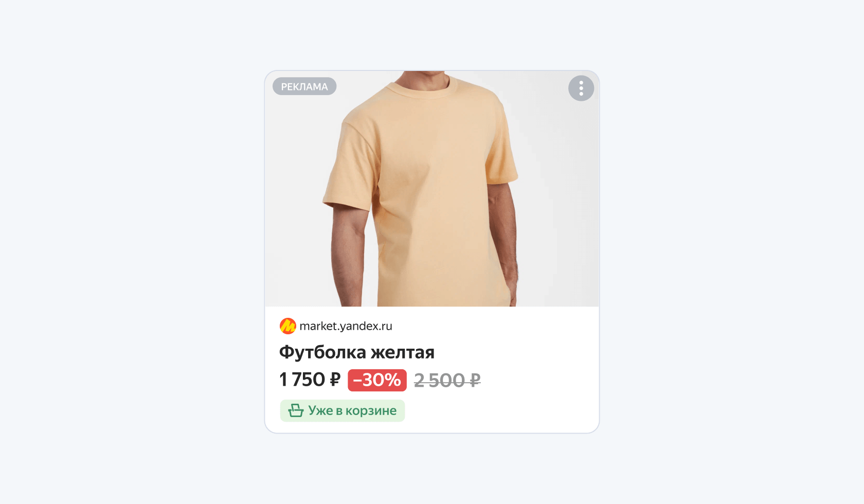Tap the Уже в корзине button

[343, 411]
